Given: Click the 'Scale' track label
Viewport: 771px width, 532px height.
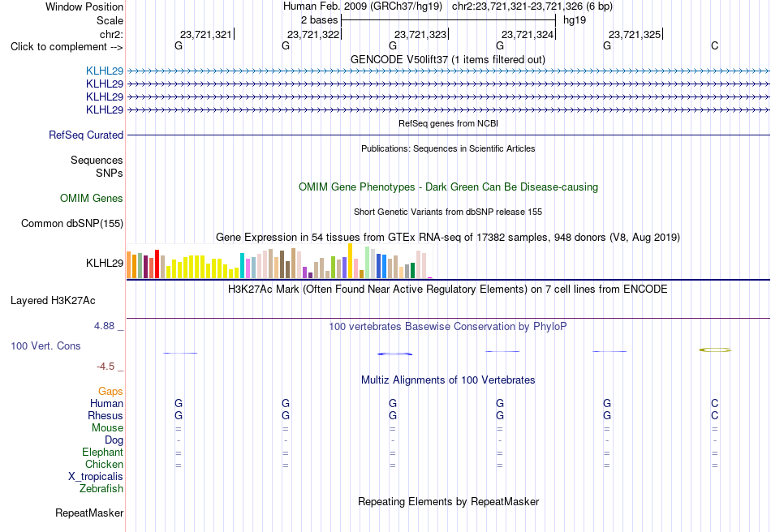Looking at the screenshot, I should pyautogui.click(x=110, y=20).
